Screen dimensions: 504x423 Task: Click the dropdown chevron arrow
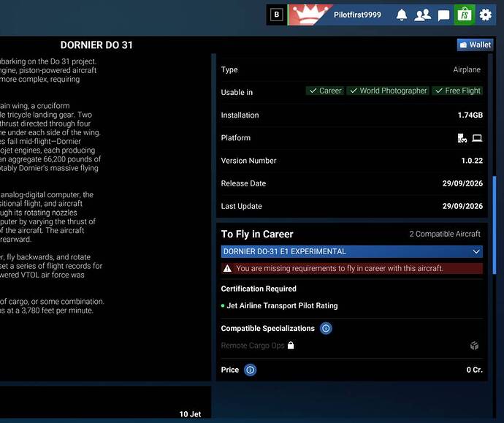[476, 251]
